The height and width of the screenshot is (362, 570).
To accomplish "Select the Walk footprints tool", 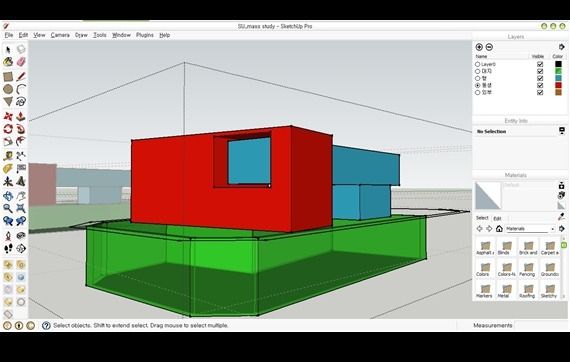I will 8,249.
